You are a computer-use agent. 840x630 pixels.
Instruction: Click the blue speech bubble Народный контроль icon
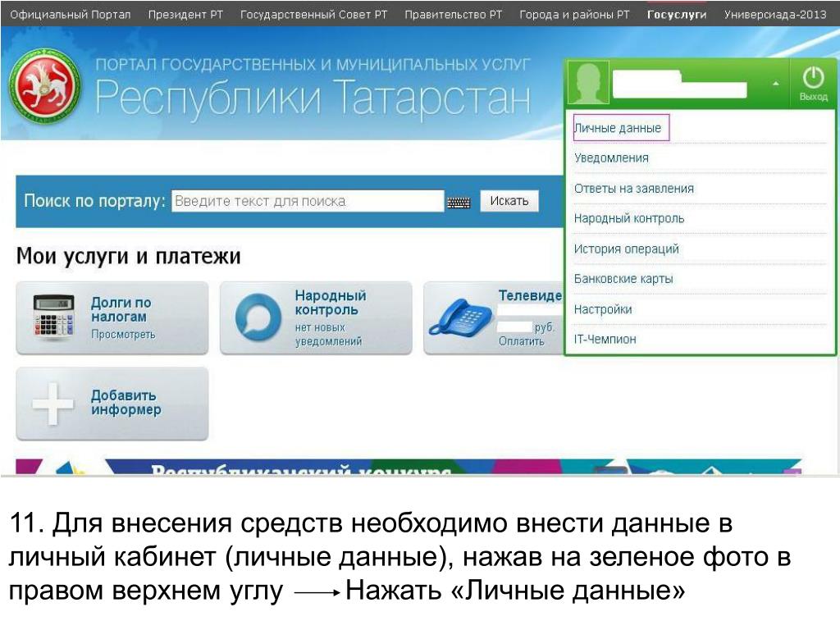(x=258, y=317)
